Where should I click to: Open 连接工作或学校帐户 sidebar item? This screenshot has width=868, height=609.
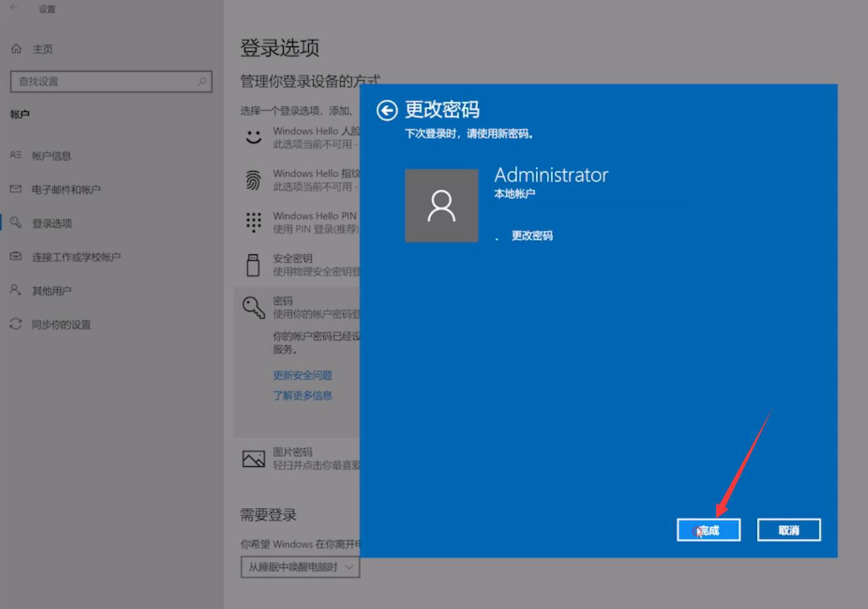(76, 257)
